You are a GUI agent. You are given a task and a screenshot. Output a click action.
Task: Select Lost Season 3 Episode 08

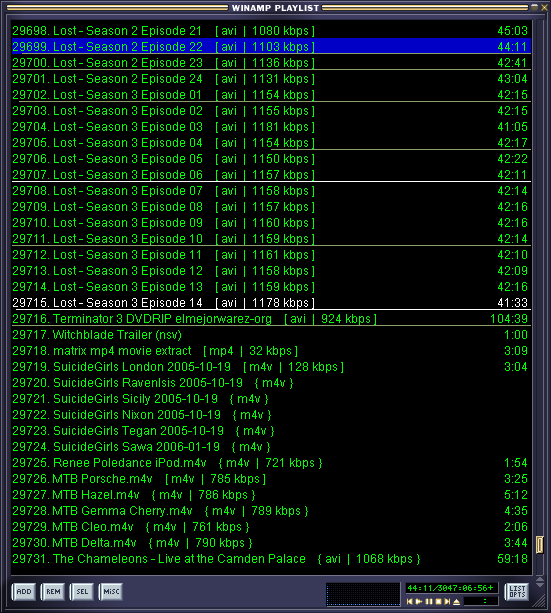[271, 206]
